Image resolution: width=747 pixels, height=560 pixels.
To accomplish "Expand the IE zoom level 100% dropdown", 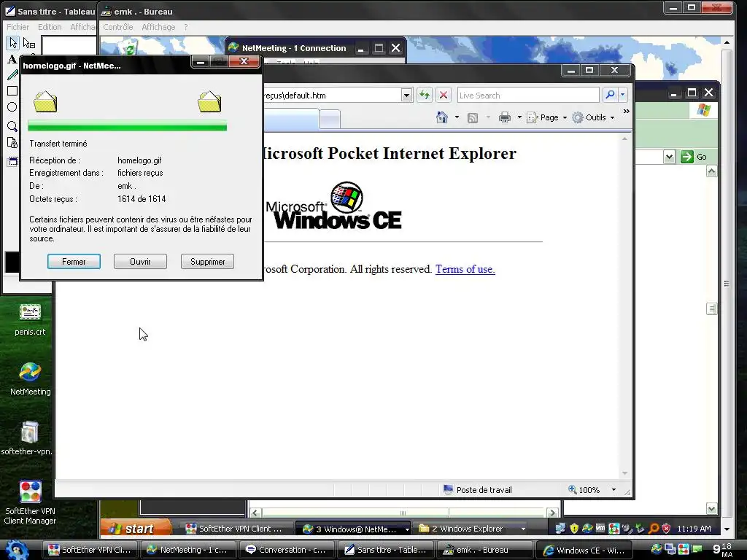I will coord(614,489).
